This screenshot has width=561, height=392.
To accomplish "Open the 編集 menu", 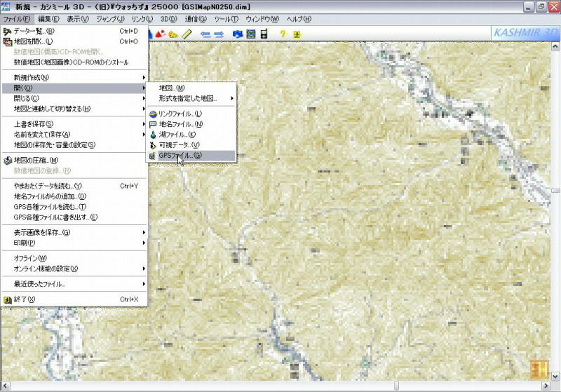I will click(x=48, y=19).
